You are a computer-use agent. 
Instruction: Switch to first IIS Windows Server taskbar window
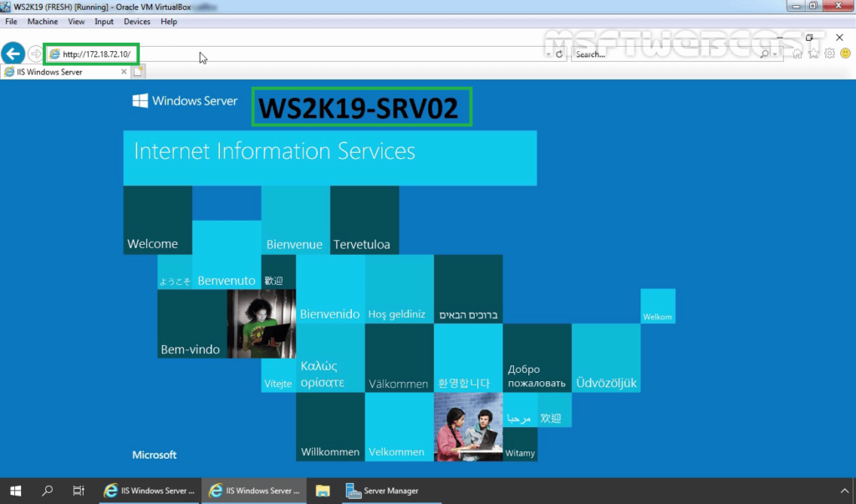tap(149, 491)
